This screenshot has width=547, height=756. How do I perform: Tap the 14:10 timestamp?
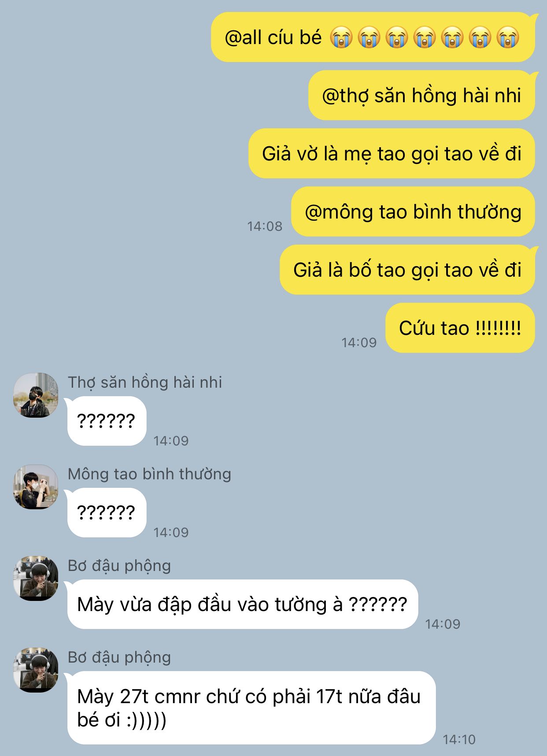[x=459, y=740]
